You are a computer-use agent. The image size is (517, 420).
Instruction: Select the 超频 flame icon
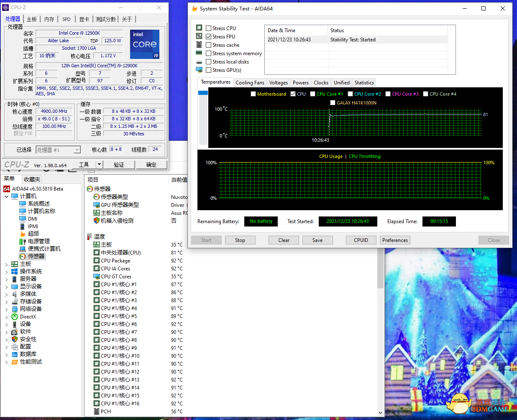(23, 234)
